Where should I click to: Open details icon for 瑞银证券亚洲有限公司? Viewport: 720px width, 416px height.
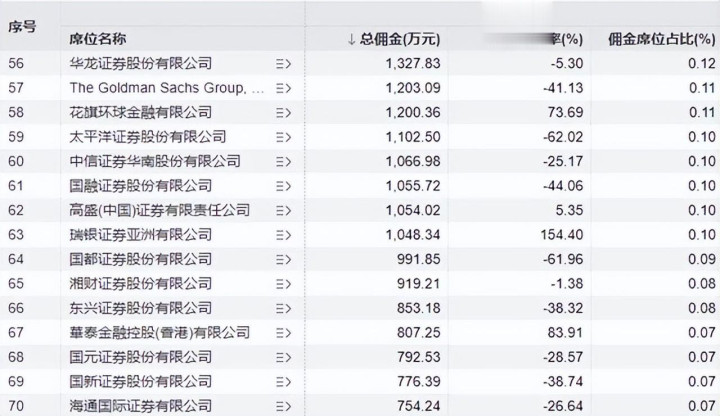[x=283, y=235]
